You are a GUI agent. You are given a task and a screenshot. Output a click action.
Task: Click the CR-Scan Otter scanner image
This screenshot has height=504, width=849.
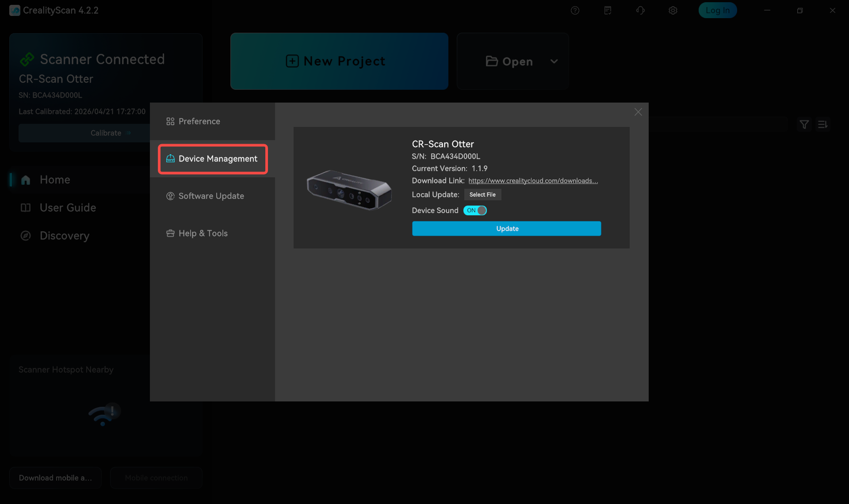click(x=349, y=190)
